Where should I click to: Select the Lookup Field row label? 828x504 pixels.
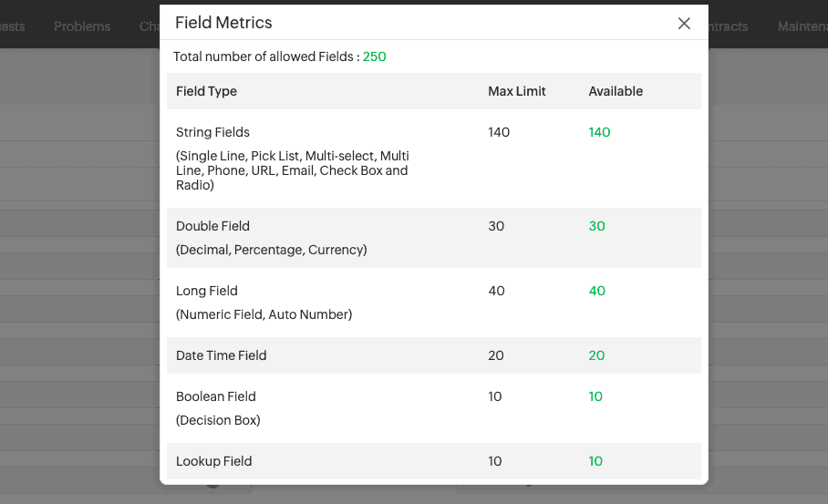pyautogui.click(x=214, y=461)
